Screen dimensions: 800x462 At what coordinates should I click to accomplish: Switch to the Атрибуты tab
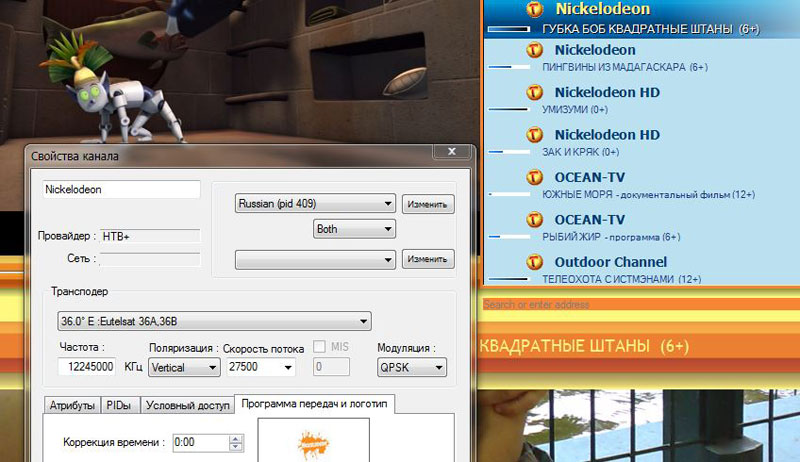coord(72,405)
